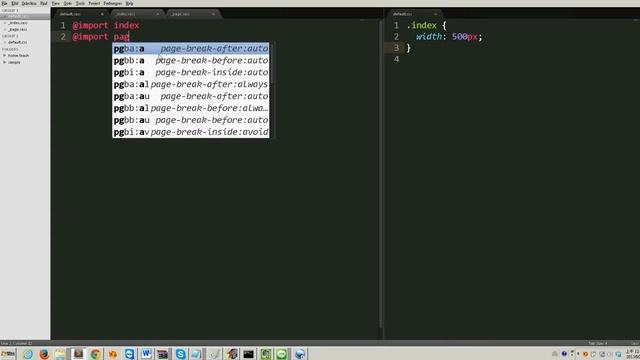Open _page.sass in the sidebar
The height and width of the screenshot is (360, 640).
tap(18, 30)
